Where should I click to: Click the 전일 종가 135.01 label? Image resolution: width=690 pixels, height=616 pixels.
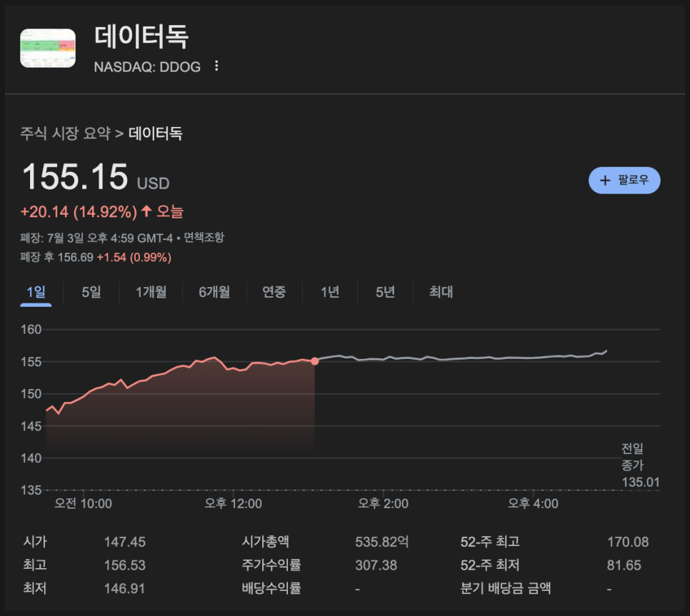point(640,465)
